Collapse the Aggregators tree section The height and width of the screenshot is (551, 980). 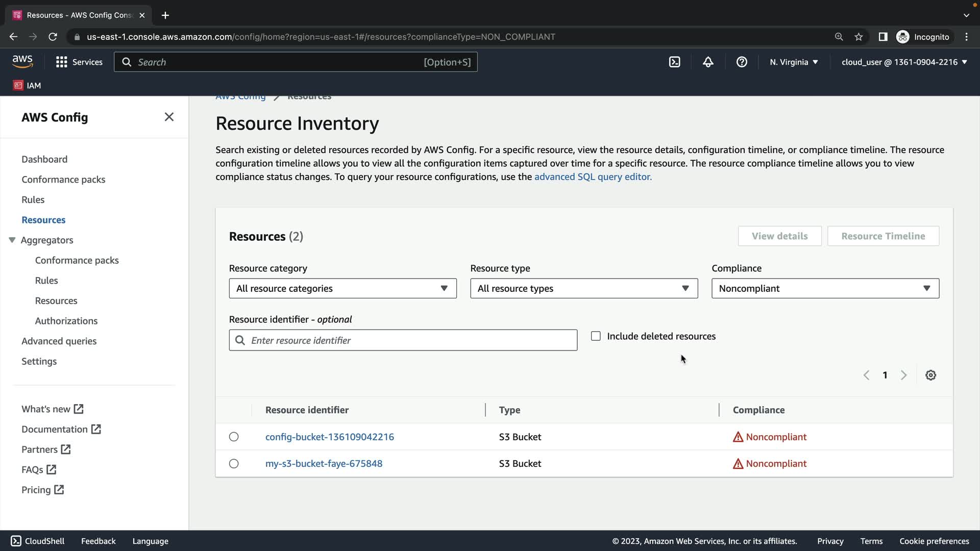(x=12, y=240)
